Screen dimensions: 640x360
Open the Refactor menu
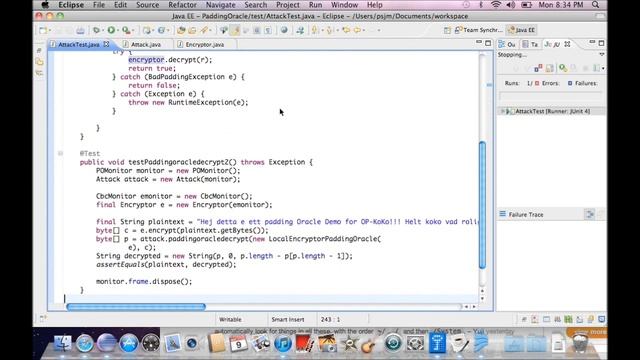click(182, 5)
